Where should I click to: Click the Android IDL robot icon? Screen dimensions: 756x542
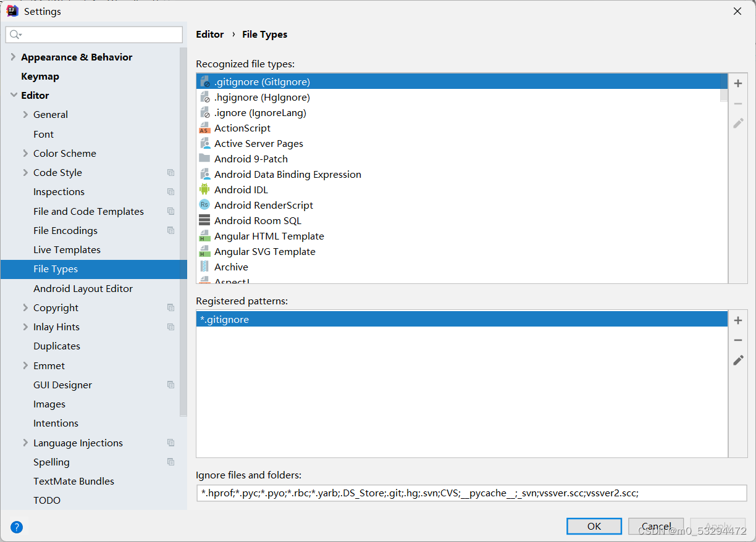point(204,190)
